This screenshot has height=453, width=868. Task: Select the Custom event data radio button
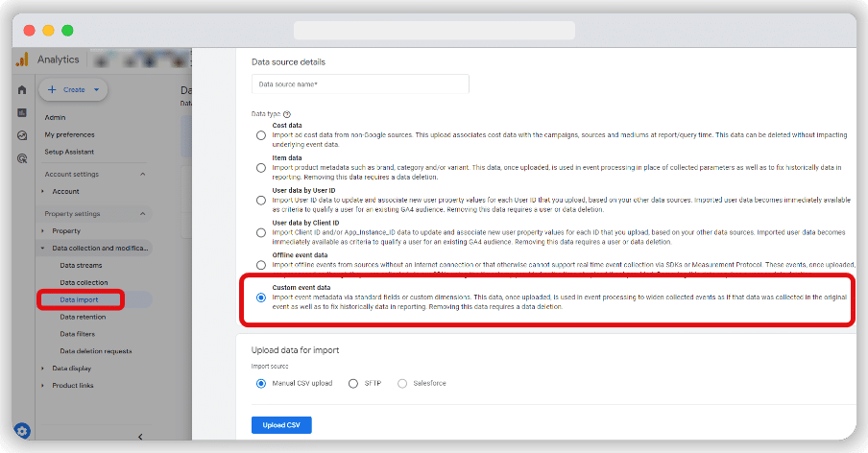[x=261, y=298]
